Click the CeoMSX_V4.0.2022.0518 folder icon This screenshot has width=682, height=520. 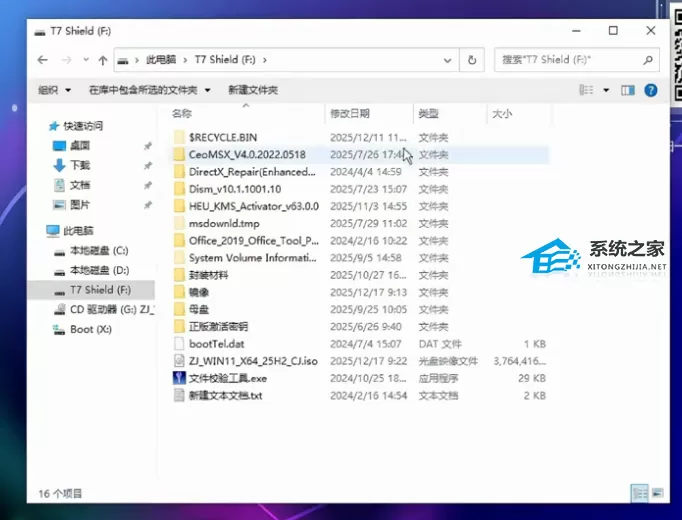pyautogui.click(x=179, y=155)
